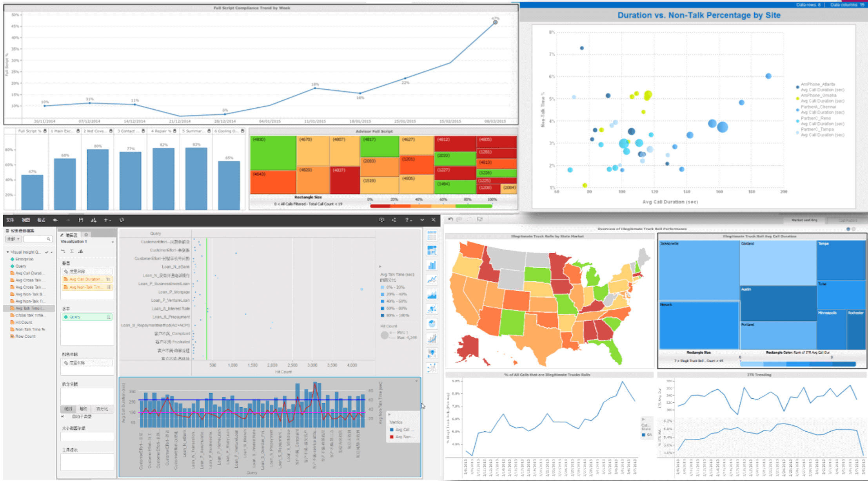Click the undo arrow in the dark toolbar
Viewport: 868px width, 481px height.
pyautogui.click(x=55, y=220)
